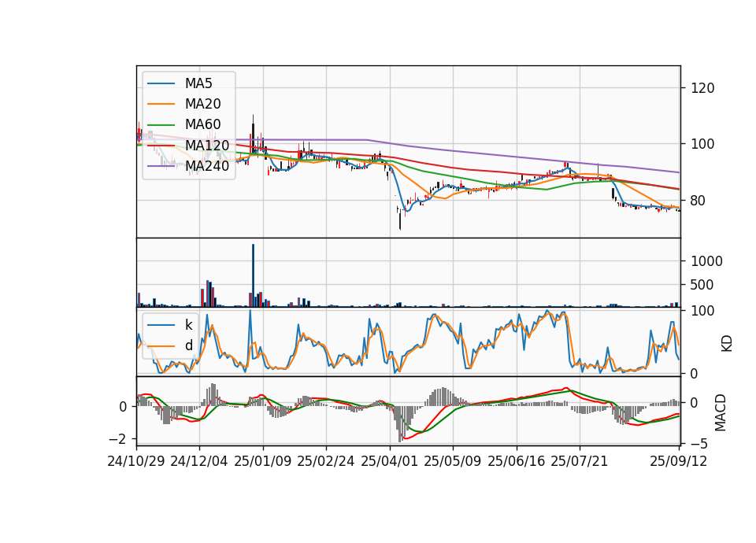Click the 25/02/24 date label
Image resolution: width=756 pixels, height=543 pixels.
(326, 462)
